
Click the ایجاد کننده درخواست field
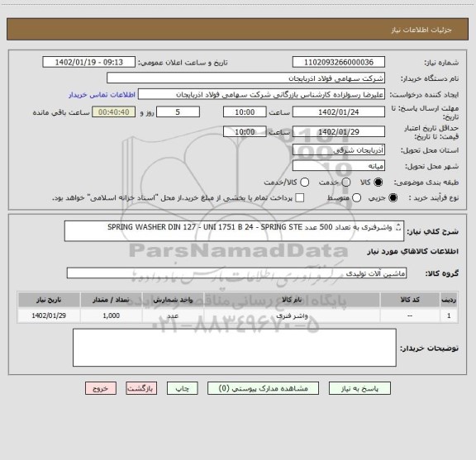[x=261, y=95]
